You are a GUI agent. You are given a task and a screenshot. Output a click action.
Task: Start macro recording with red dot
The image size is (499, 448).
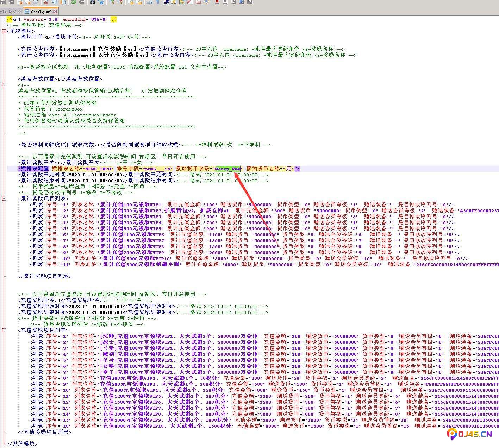point(217,2)
